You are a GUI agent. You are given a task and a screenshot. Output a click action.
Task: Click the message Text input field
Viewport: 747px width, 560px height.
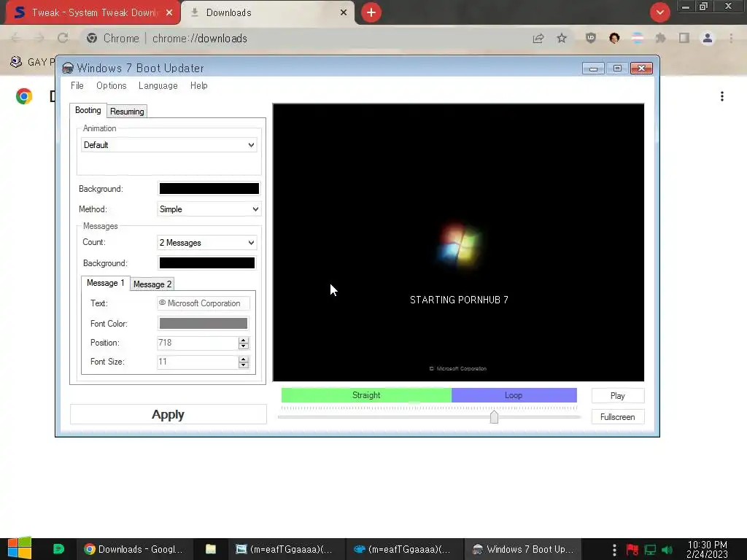coord(204,303)
